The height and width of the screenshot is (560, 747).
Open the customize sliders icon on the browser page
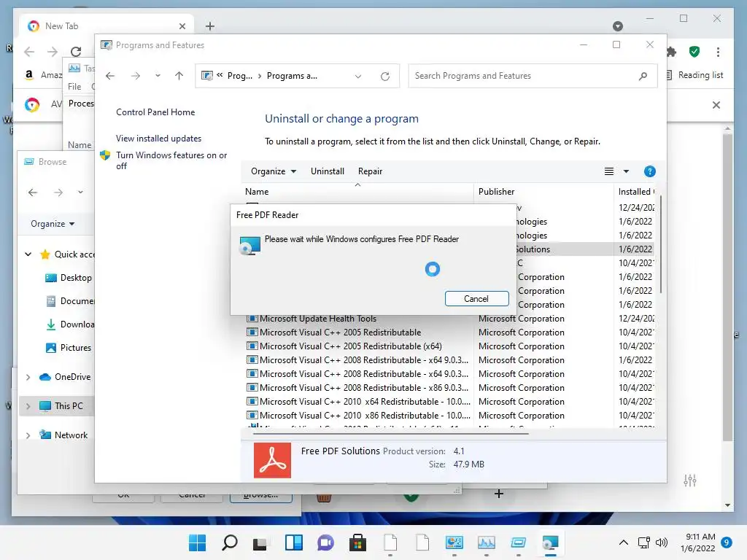(690, 481)
